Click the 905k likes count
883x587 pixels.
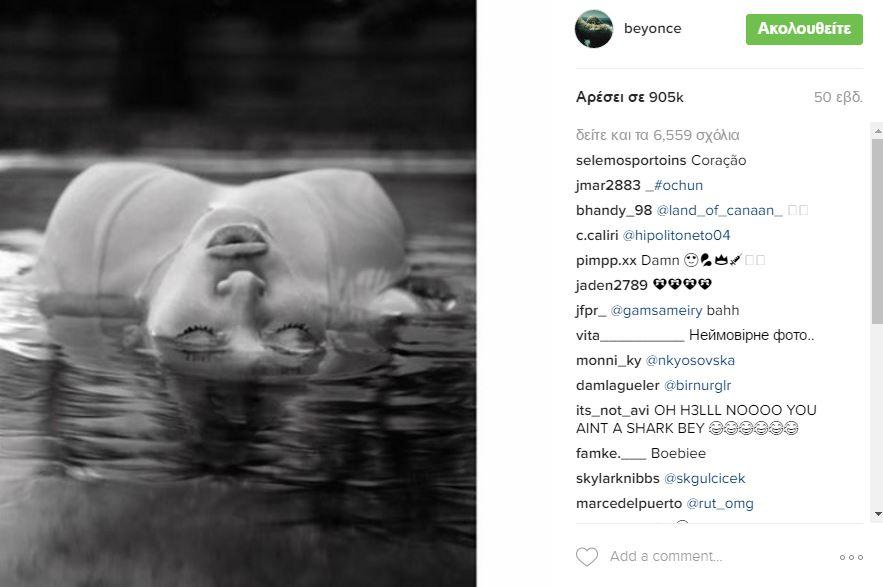click(630, 97)
